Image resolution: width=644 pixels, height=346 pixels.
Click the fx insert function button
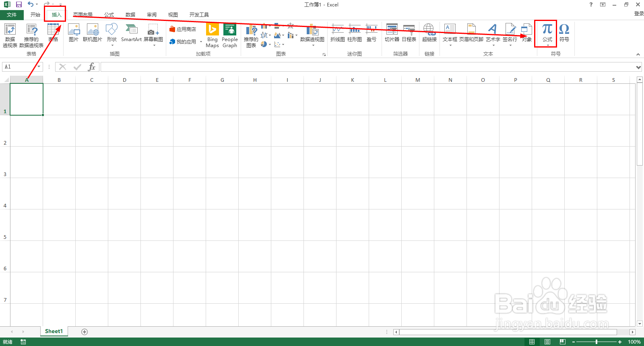(92, 67)
